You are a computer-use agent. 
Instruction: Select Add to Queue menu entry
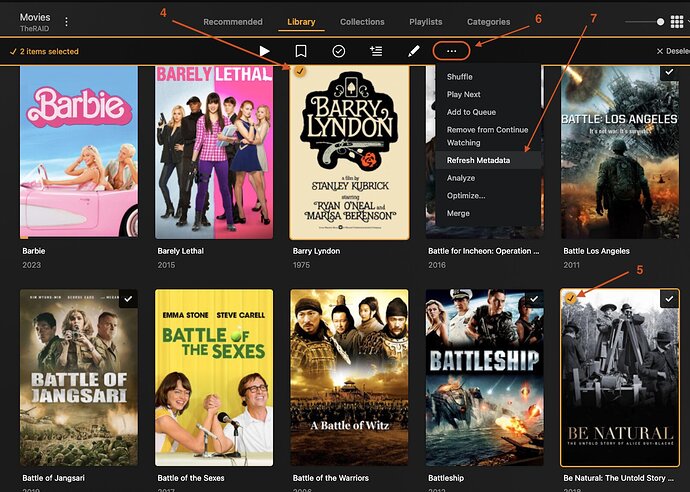[x=488, y=112]
